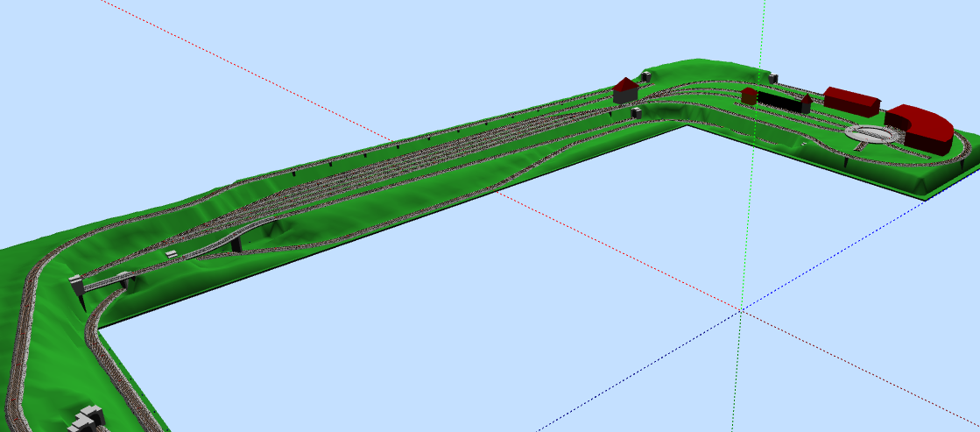The image size is (980, 432).
Task: Select the tunnel portal below the red-roofed house
Action: (636, 112)
